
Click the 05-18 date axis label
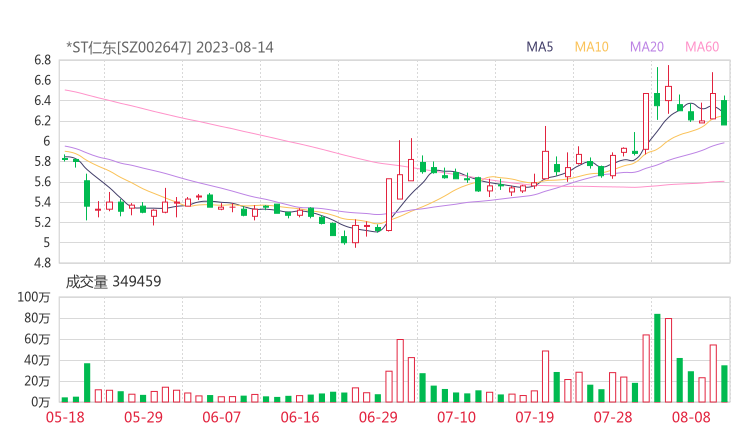[x=65, y=417]
